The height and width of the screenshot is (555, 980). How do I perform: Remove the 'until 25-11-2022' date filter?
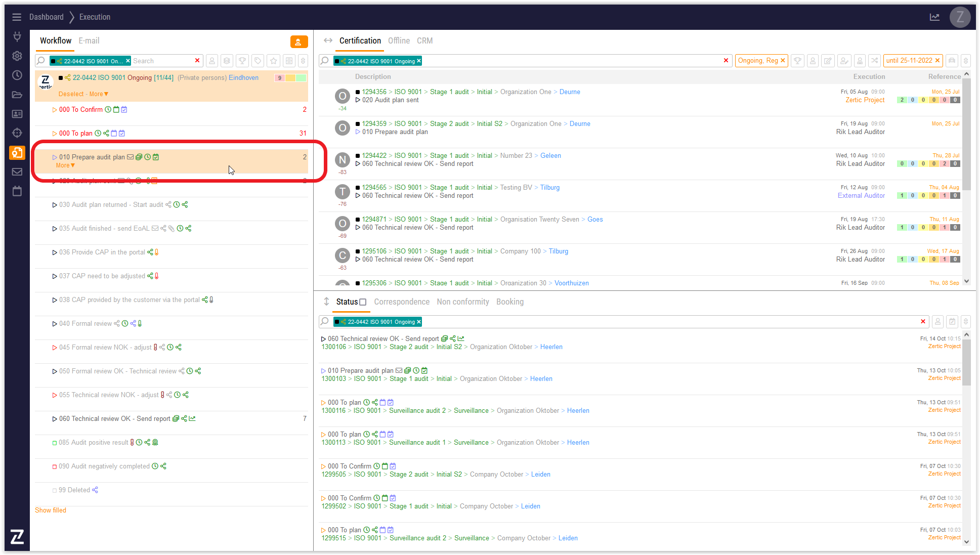pos(937,61)
